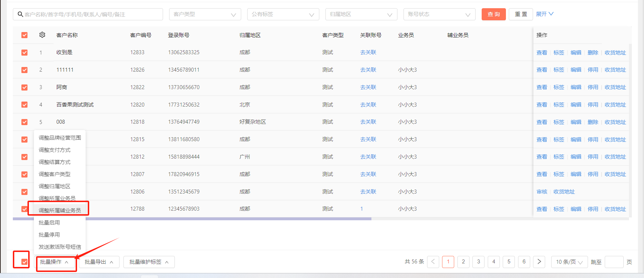The width and height of the screenshot is (644, 278).
Task: Uncheck the row for 收到是
Action: coord(24,52)
